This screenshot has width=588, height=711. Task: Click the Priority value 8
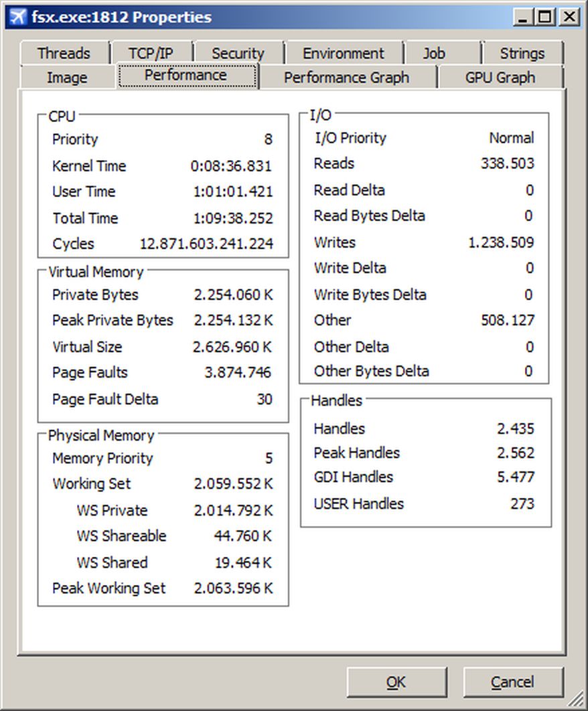click(269, 139)
